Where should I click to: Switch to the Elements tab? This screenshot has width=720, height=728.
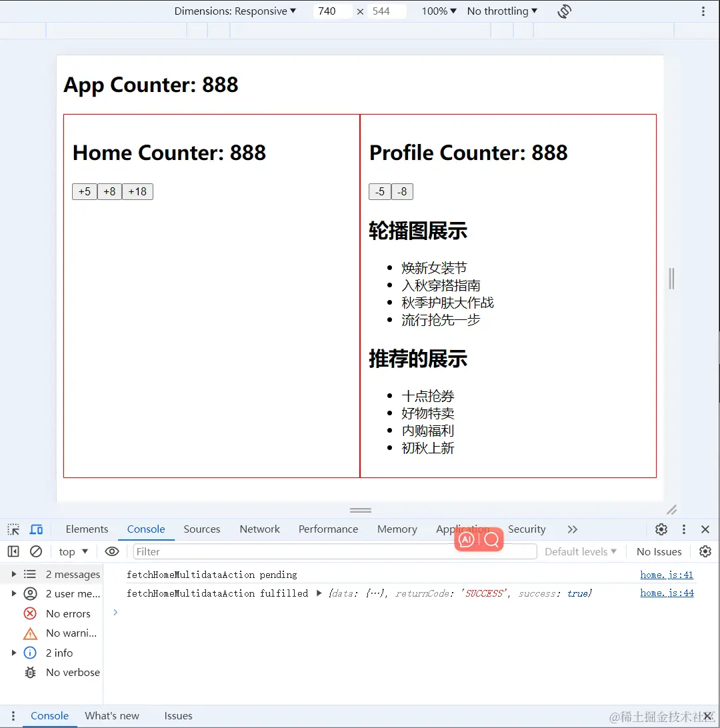[x=87, y=529]
